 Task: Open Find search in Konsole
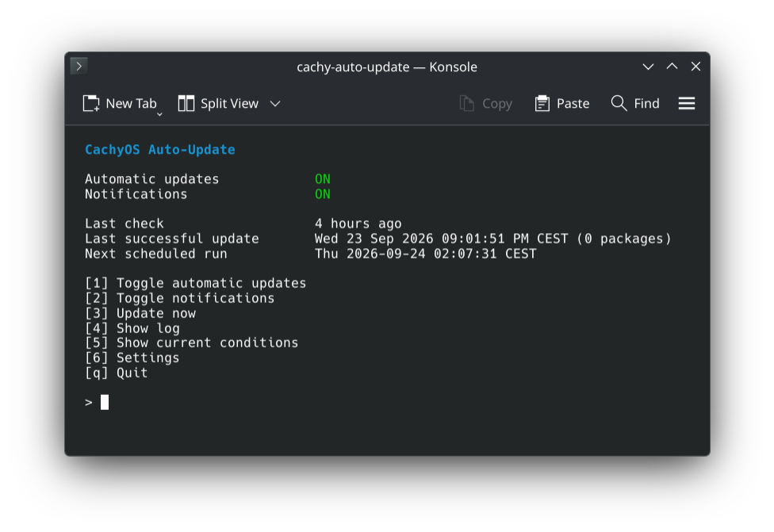tap(635, 104)
